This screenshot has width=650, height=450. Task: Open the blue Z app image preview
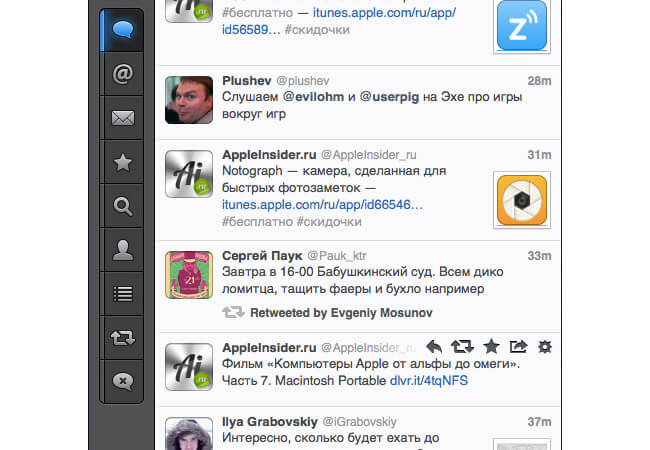pyautogui.click(x=522, y=26)
